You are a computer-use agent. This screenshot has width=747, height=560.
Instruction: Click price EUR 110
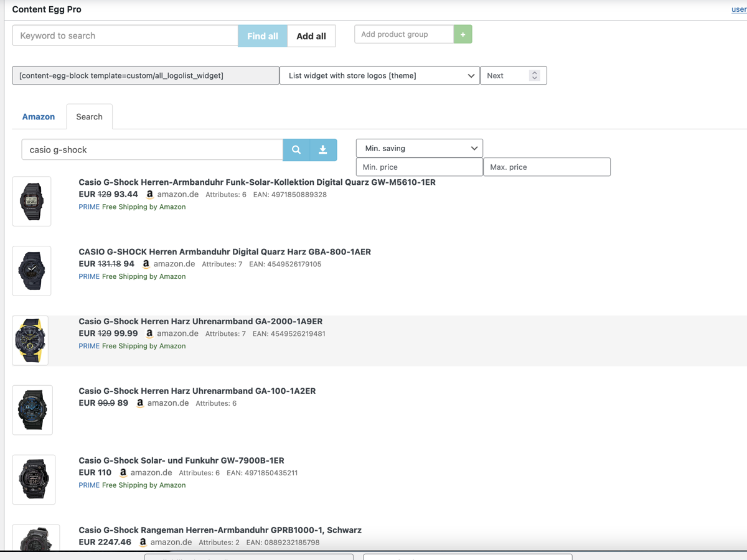(x=95, y=472)
